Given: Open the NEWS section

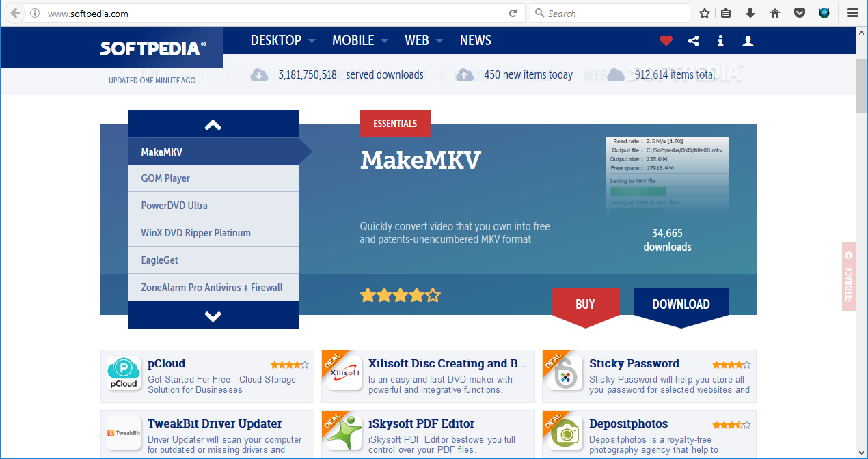Looking at the screenshot, I should pyautogui.click(x=476, y=40).
